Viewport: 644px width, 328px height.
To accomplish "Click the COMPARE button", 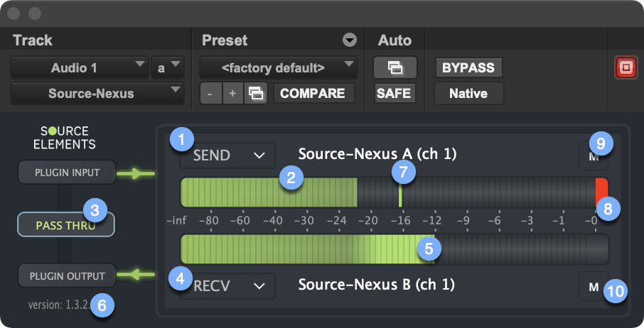I will (x=313, y=94).
